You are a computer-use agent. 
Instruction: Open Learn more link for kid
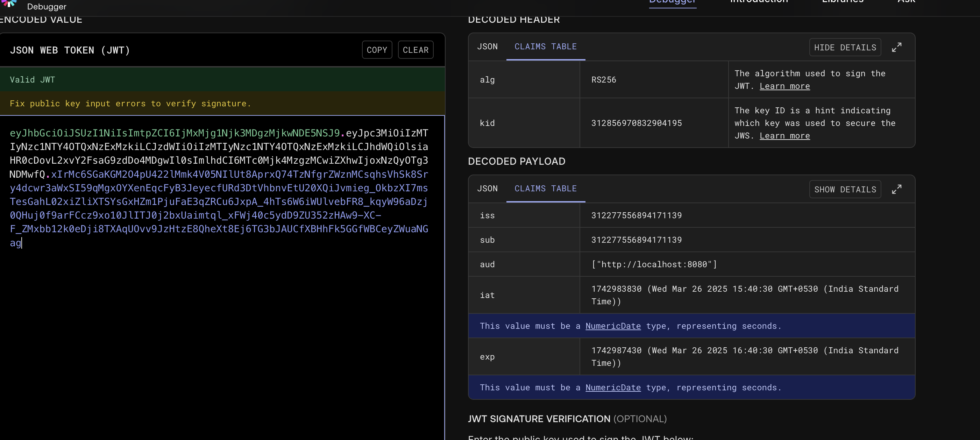coord(784,136)
